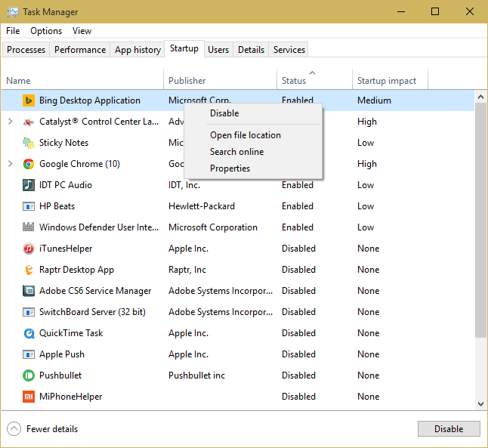488x448 pixels.
Task: Select the Startup tab
Action: click(x=184, y=48)
